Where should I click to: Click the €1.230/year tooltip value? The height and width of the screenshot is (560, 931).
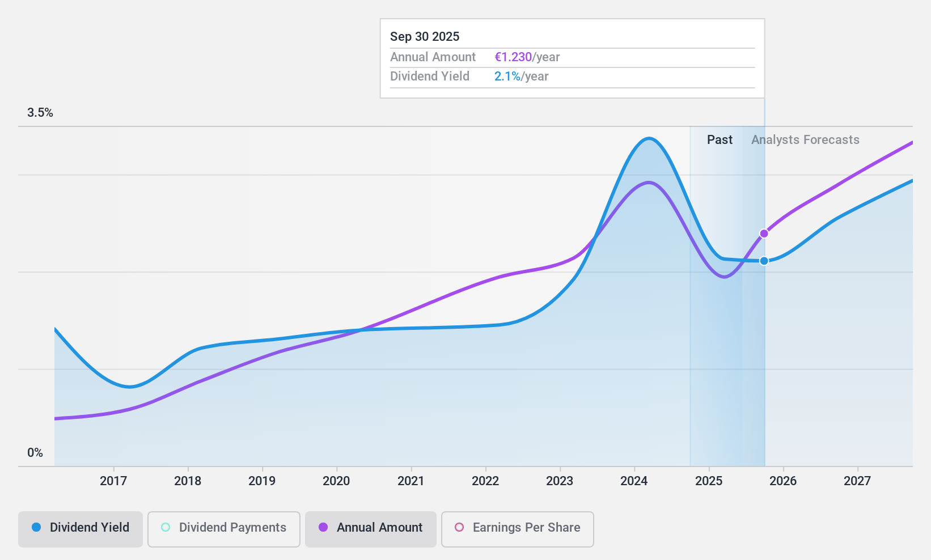click(x=527, y=57)
